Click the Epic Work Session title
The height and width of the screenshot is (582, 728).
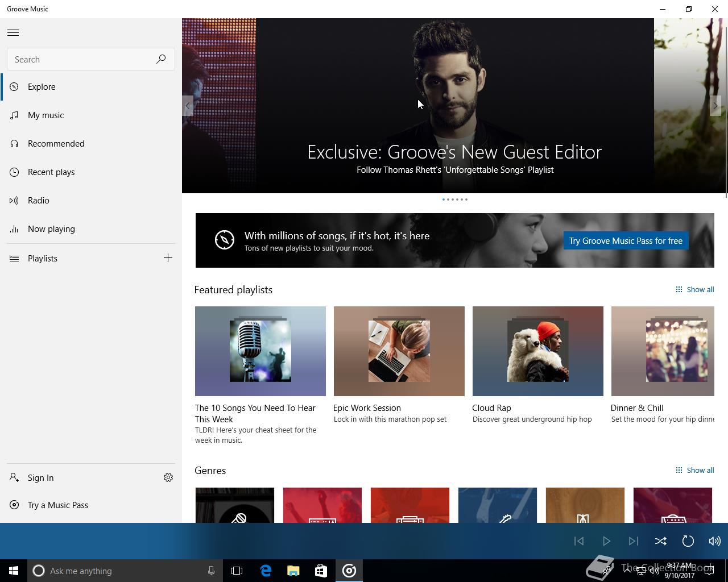click(x=367, y=408)
